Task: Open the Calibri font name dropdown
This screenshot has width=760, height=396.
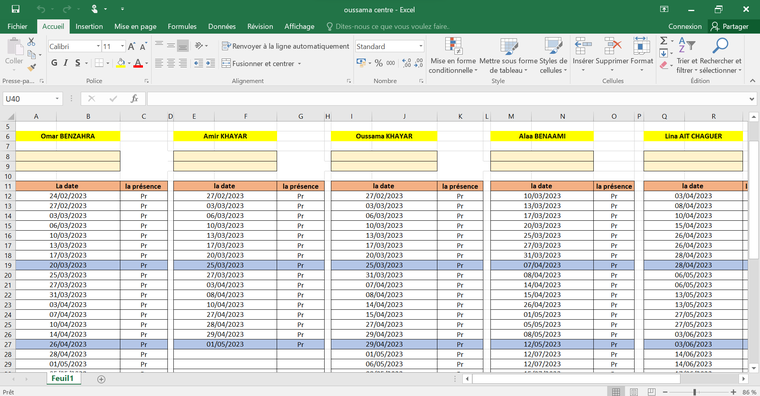Action: [98, 47]
